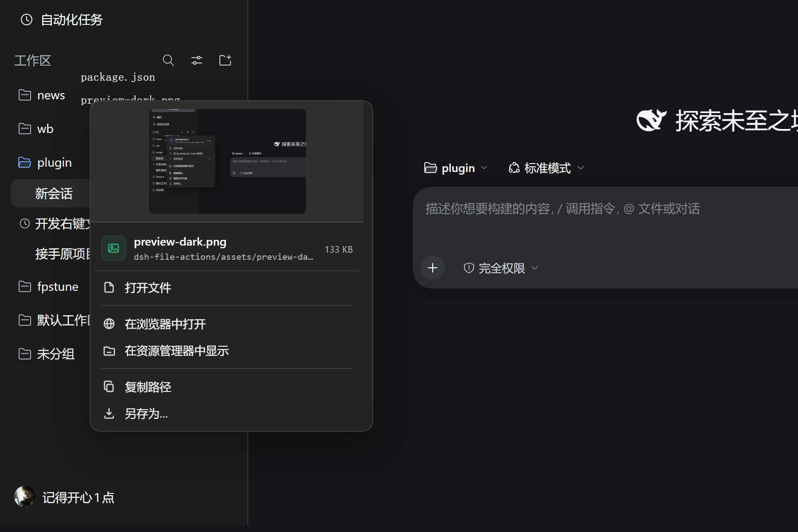
Task: Click the dsh-file-actions/assets path text
Action: pos(223,257)
